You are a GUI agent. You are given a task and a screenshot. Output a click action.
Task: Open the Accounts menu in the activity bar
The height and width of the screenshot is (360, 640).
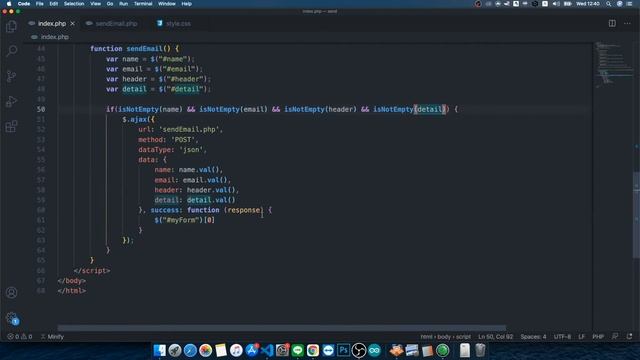click(11, 292)
